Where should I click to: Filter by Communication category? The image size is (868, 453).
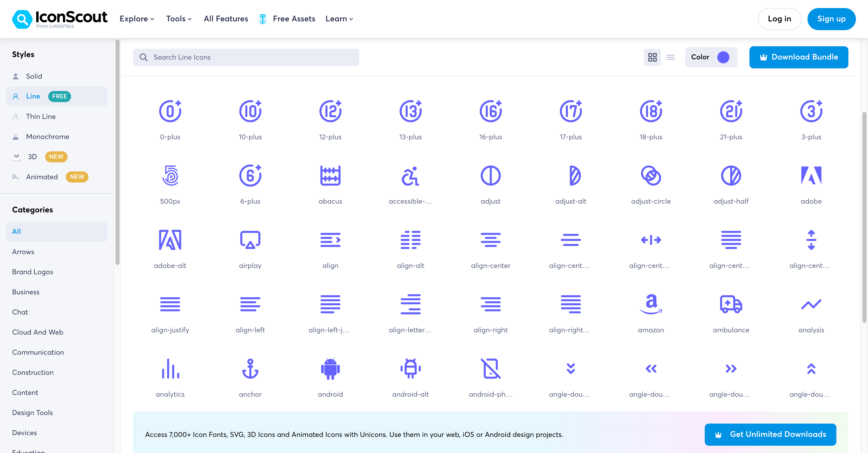pyautogui.click(x=57, y=352)
